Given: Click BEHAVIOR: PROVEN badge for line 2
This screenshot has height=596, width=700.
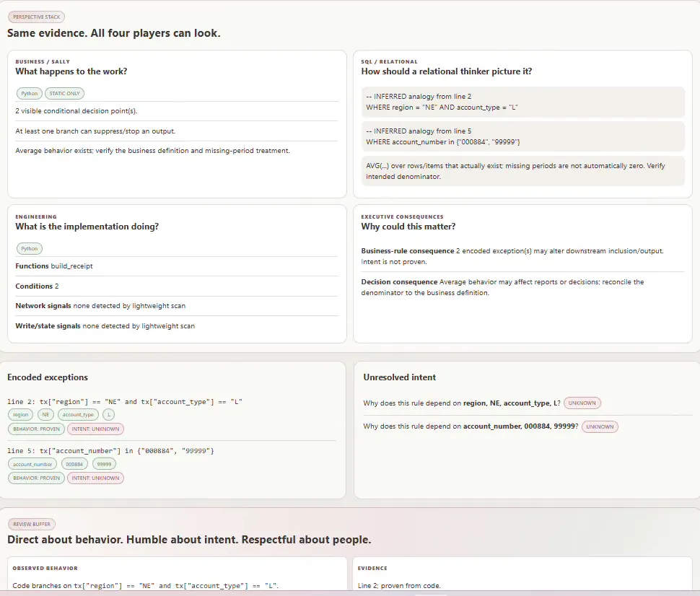Looking at the screenshot, I should (36, 429).
